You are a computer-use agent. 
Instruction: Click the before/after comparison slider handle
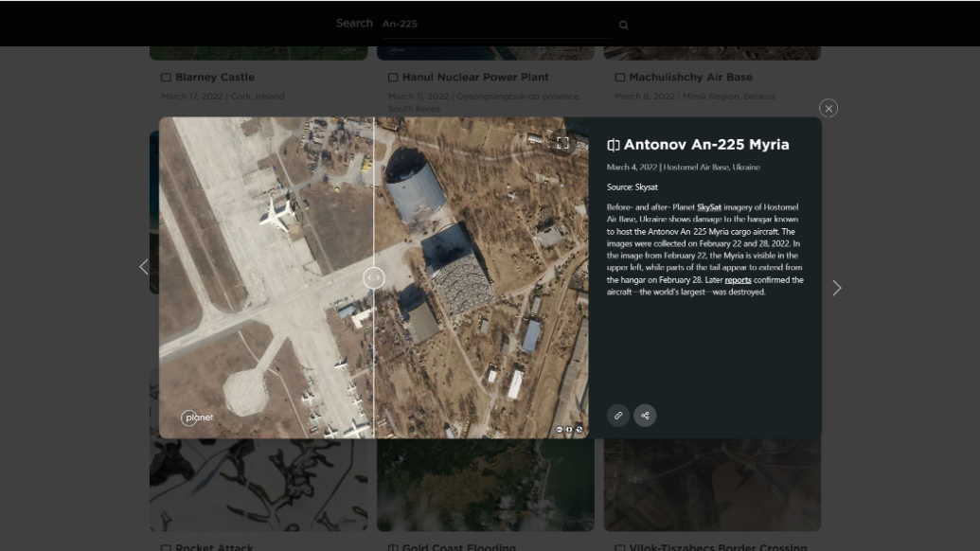(374, 277)
